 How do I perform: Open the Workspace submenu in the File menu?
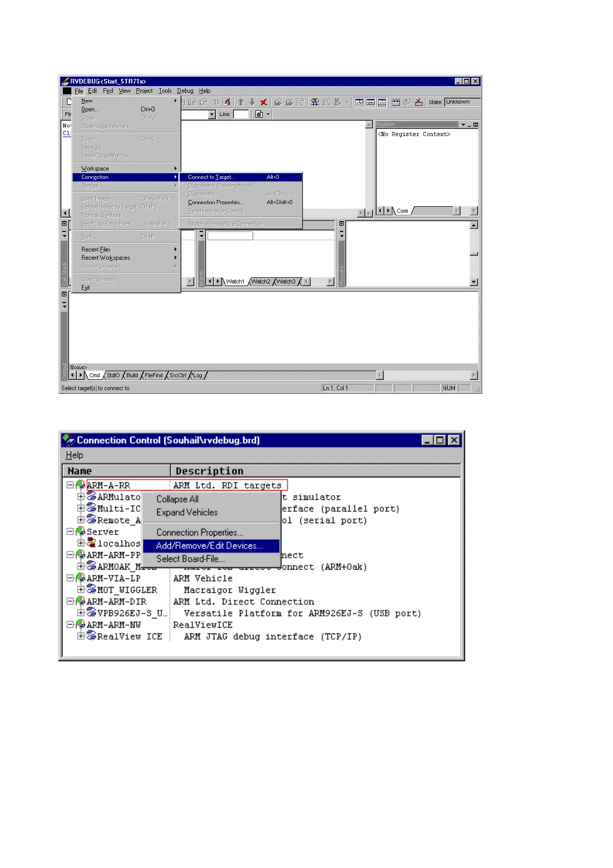pos(127,169)
